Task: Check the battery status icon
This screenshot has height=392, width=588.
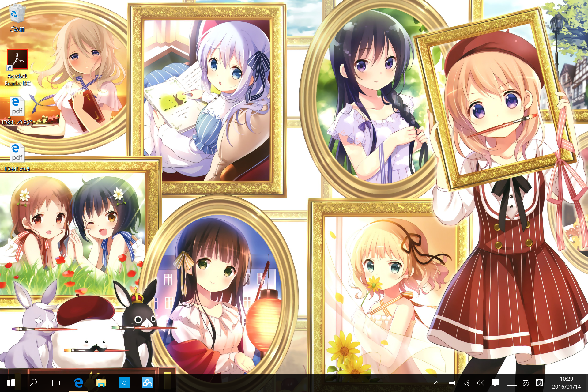Action: coord(451,383)
